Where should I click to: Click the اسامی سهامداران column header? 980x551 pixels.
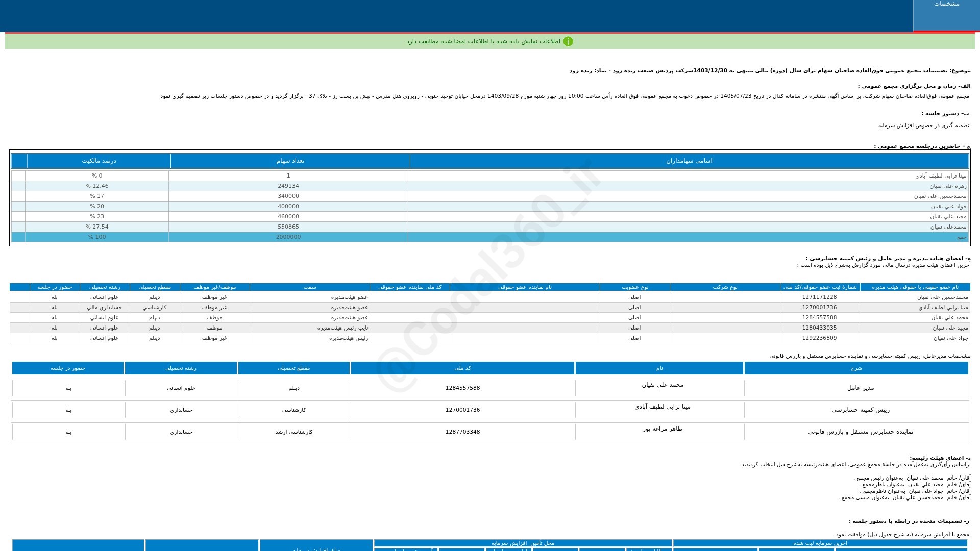tap(689, 161)
